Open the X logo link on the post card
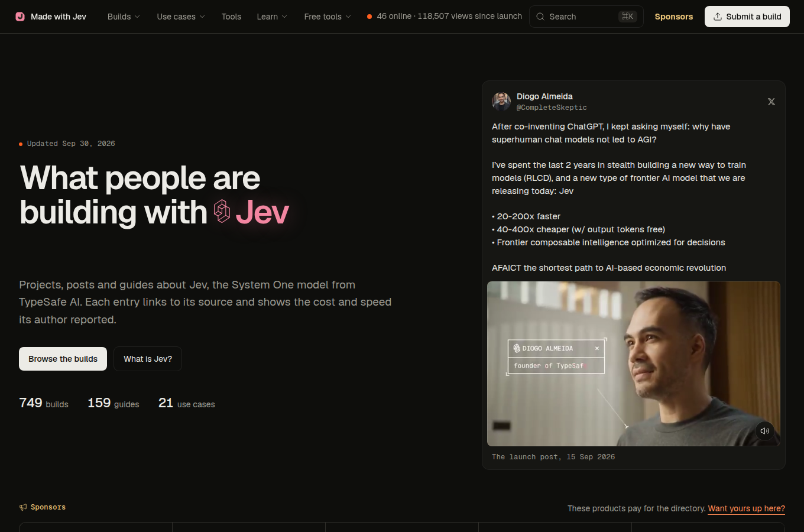The height and width of the screenshot is (532, 804). (x=771, y=102)
